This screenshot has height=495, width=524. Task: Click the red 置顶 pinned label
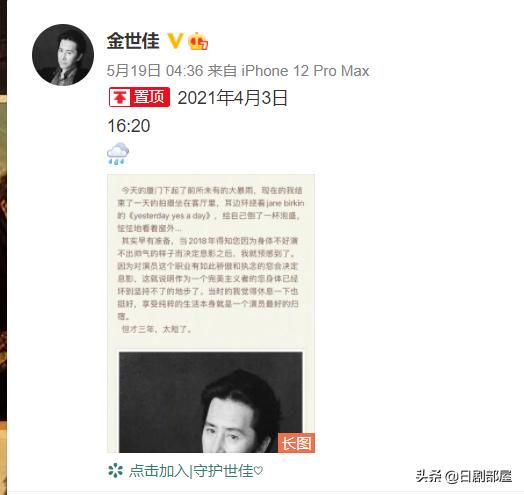[x=139, y=97]
